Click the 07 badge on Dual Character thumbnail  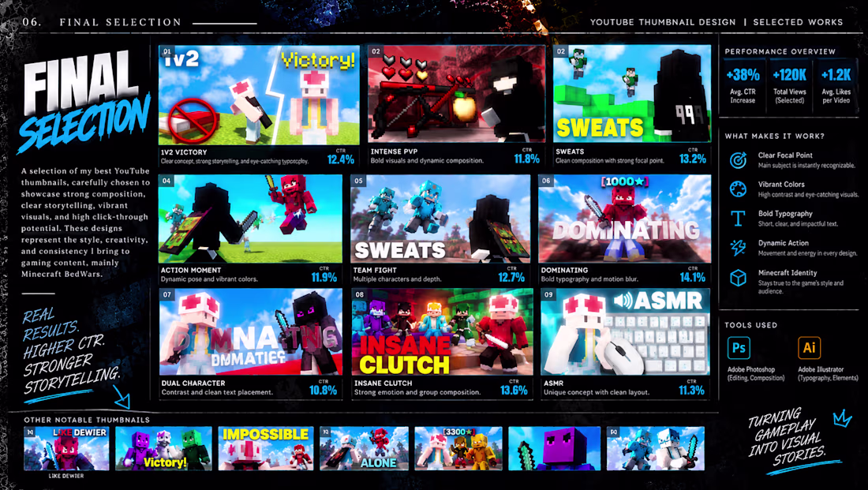(167, 294)
